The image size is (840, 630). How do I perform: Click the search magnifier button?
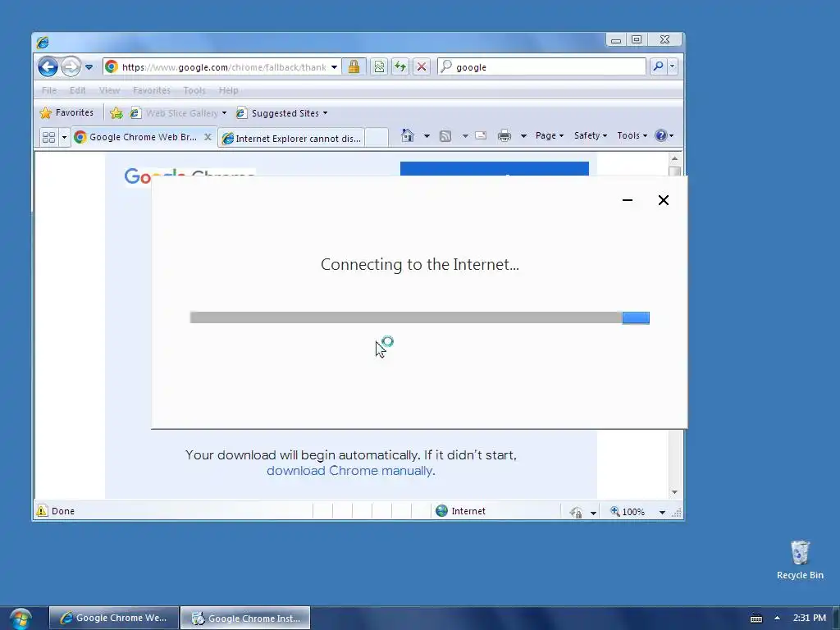coord(658,66)
